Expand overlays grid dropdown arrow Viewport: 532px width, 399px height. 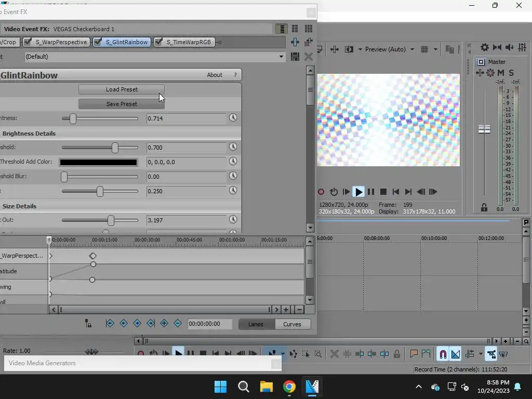coord(436,49)
